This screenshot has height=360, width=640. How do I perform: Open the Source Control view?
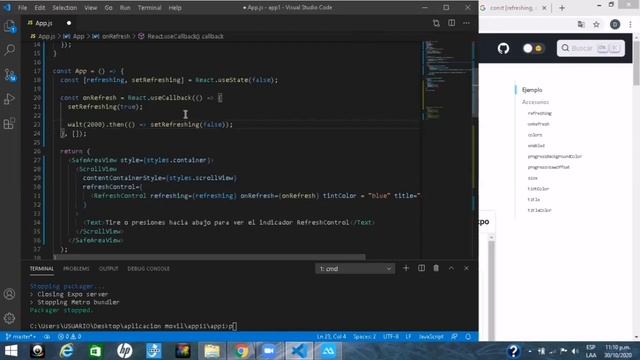click(9, 74)
